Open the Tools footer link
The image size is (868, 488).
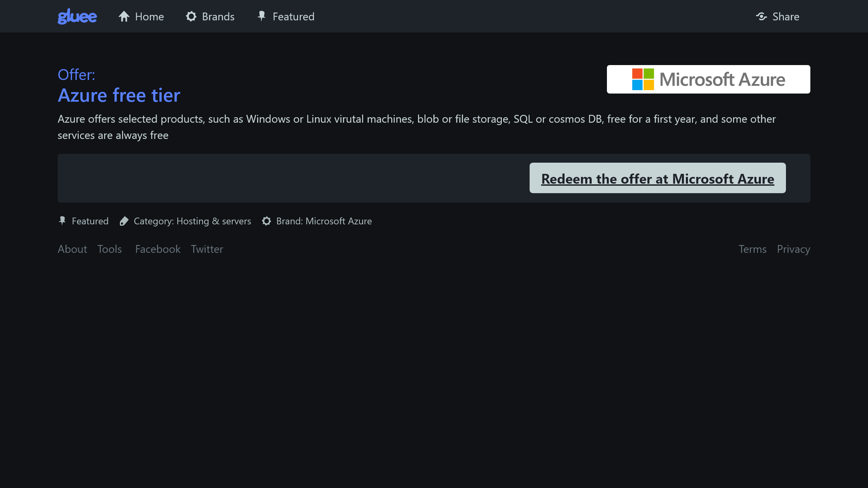pyautogui.click(x=110, y=249)
